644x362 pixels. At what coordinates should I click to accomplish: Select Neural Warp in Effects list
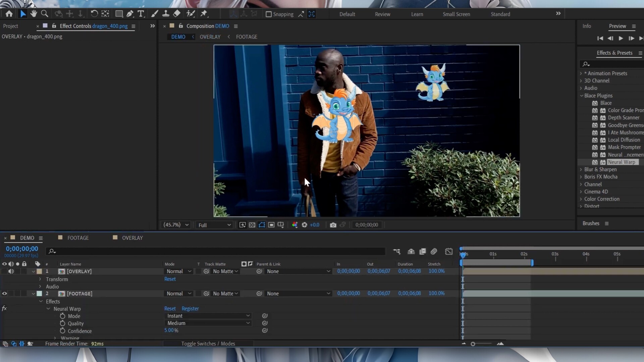pos(621,162)
